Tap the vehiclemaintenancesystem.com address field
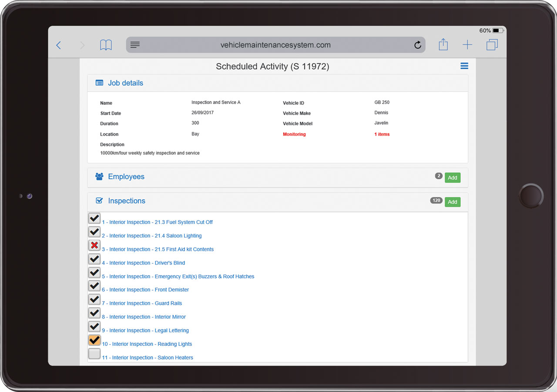557x392 pixels. [275, 45]
